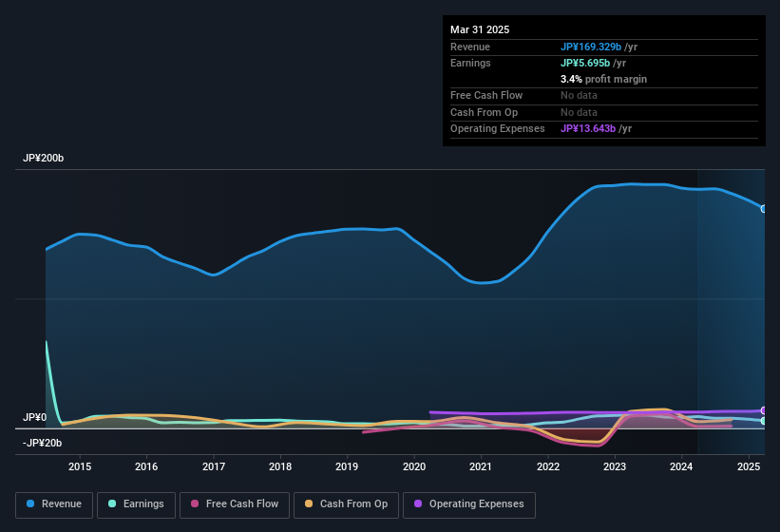The height and width of the screenshot is (532, 780).
Task: Click the 2016 x-axis label
Action: [x=146, y=466]
